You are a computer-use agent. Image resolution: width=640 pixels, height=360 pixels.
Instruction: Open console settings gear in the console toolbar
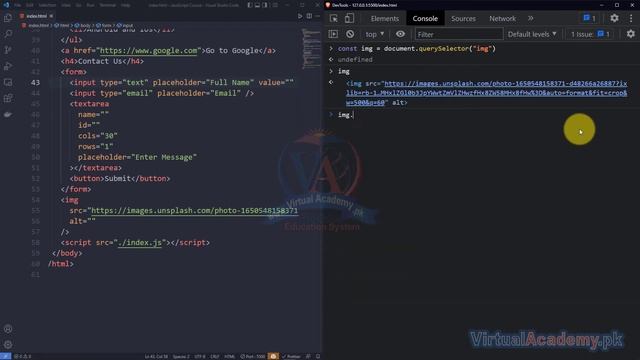coord(631,34)
